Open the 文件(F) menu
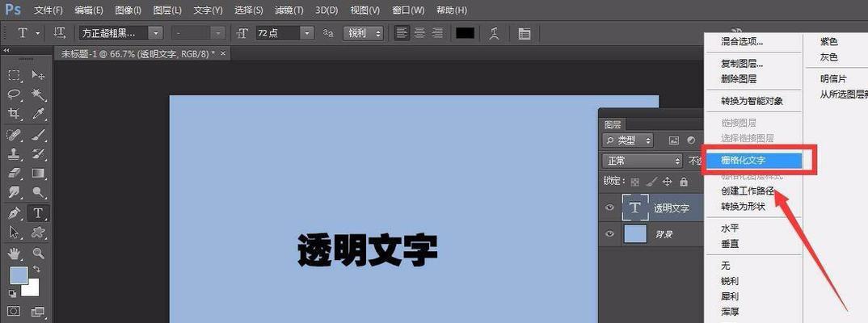Viewport: 868px width, 323px height. (x=48, y=10)
